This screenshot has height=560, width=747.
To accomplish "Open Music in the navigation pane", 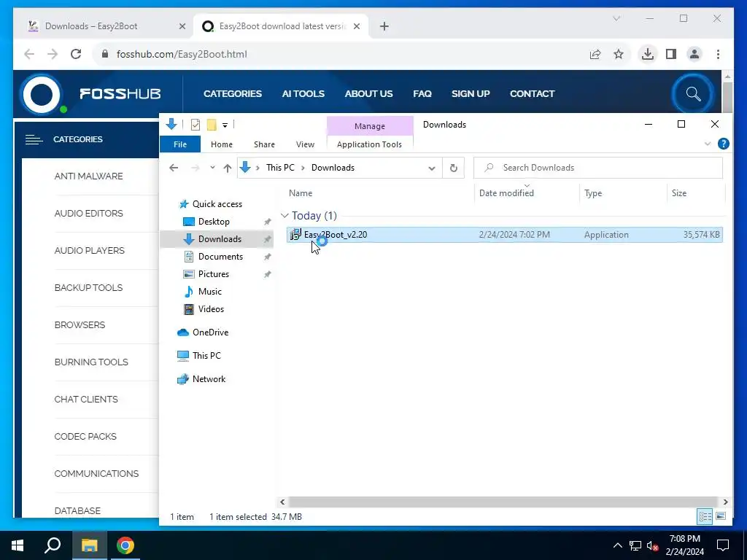I will pyautogui.click(x=209, y=292).
